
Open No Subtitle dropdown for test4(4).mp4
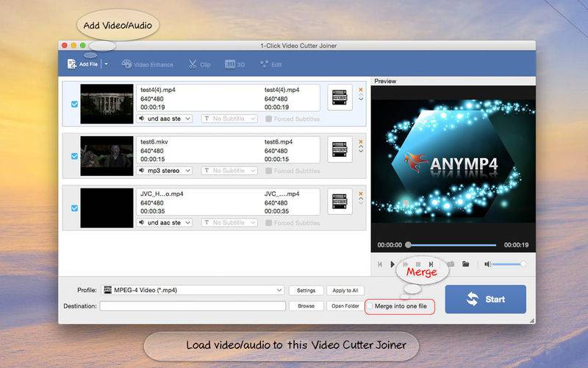229,118
